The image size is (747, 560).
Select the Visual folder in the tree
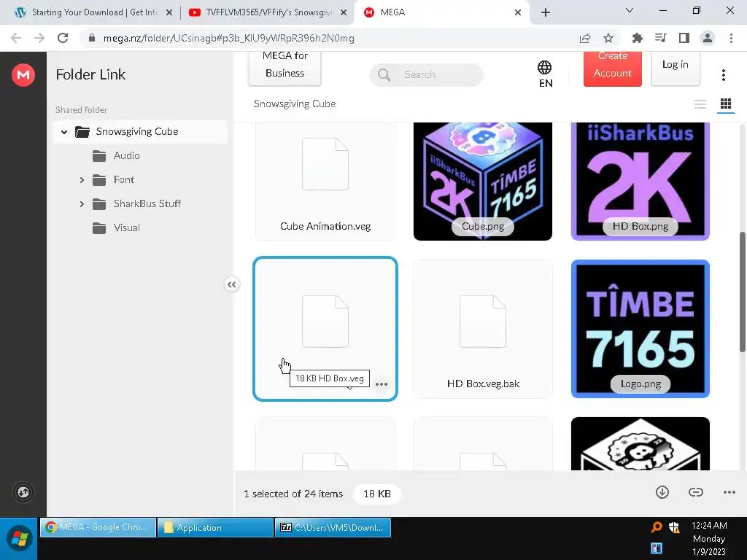127,227
